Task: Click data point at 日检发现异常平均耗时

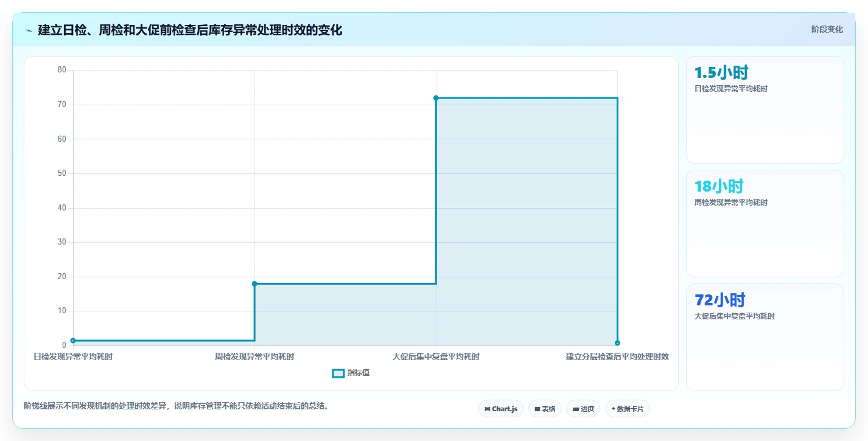Action: tap(73, 341)
